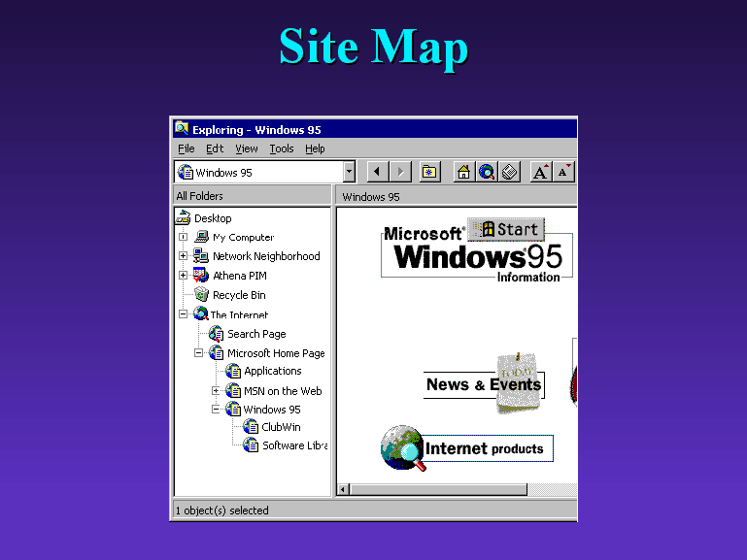This screenshot has height=560, width=747.
Task: Open the News & Events link
Action: pos(484,384)
